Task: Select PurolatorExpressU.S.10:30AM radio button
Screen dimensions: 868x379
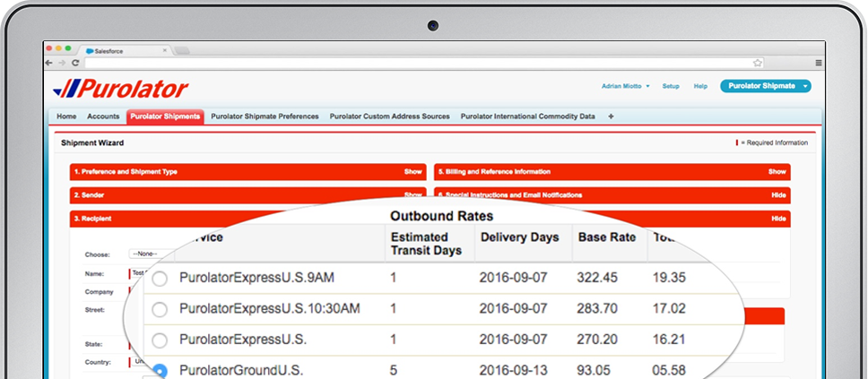Action: tap(160, 309)
